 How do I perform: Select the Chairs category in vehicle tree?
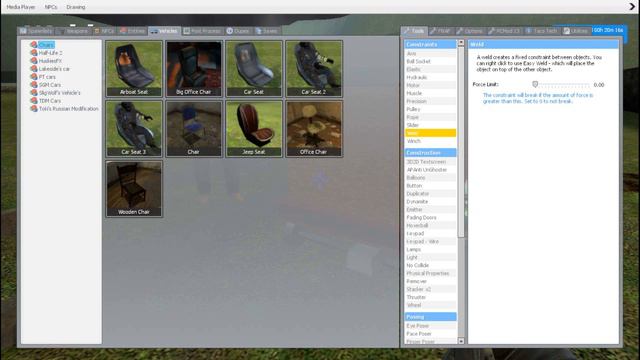[x=46, y=45]
